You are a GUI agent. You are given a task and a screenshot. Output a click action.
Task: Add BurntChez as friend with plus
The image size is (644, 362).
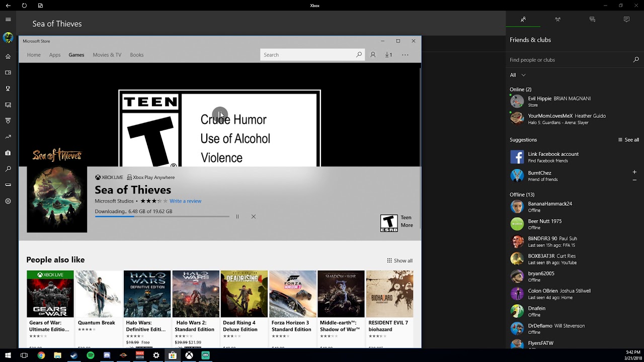634,172
